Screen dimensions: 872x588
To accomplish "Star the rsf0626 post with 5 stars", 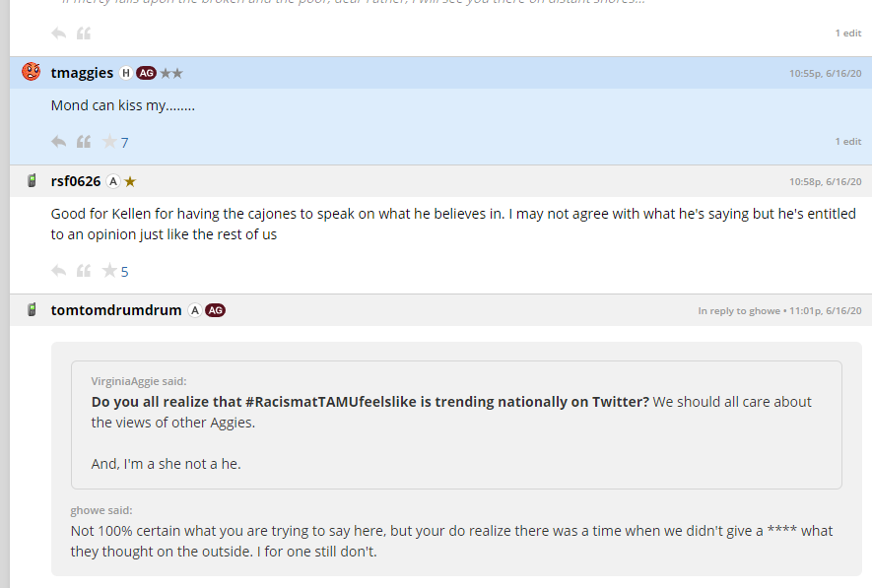I will [109, 271].
